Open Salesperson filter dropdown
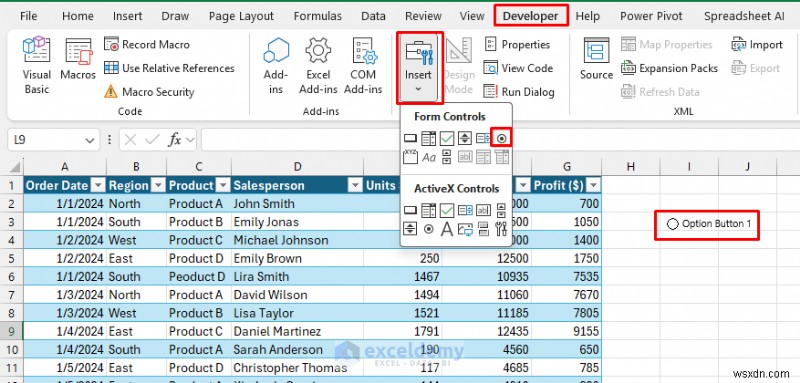 (x=355, y=185)
